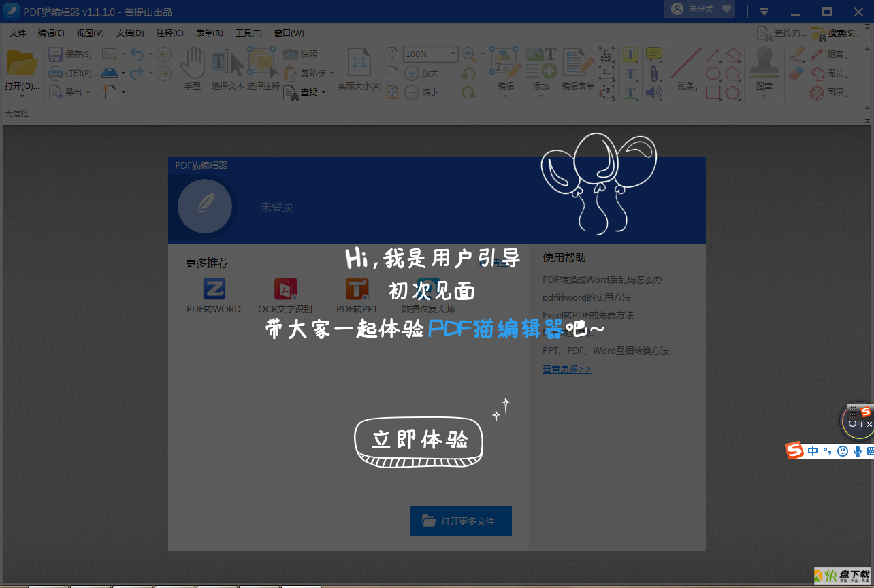Open the File menu
The height and width of the screenshot is (588, 874).
point(18,33)
